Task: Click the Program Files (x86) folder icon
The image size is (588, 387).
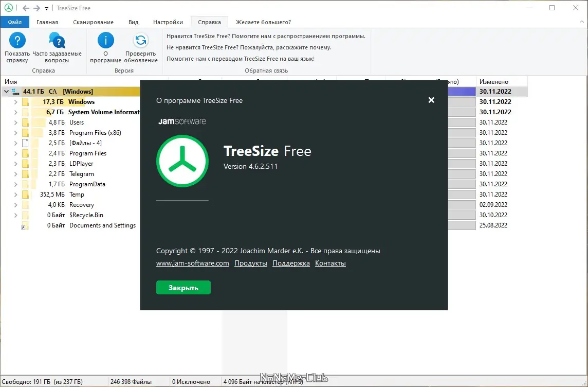Action: [25, 132]
